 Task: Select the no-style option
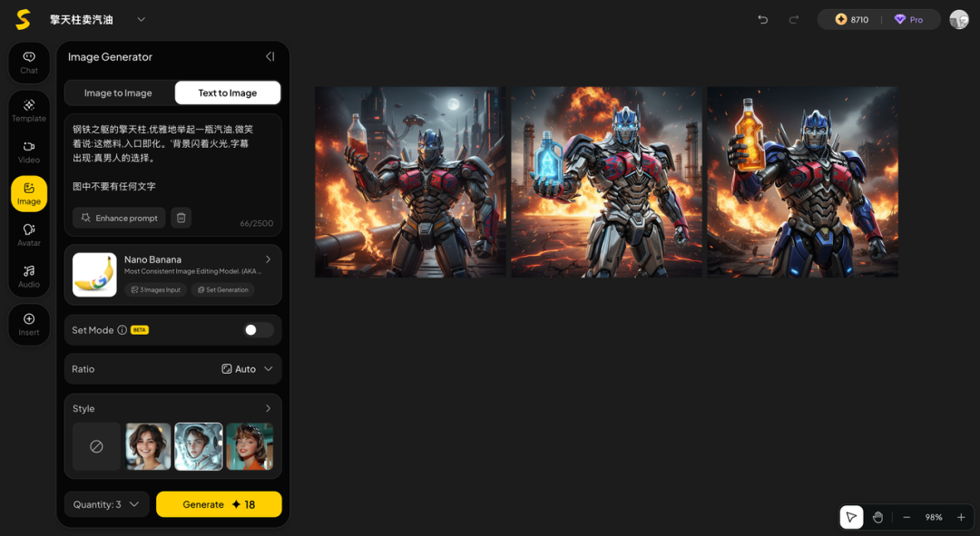pyautogui.click(x=96, y=446)
